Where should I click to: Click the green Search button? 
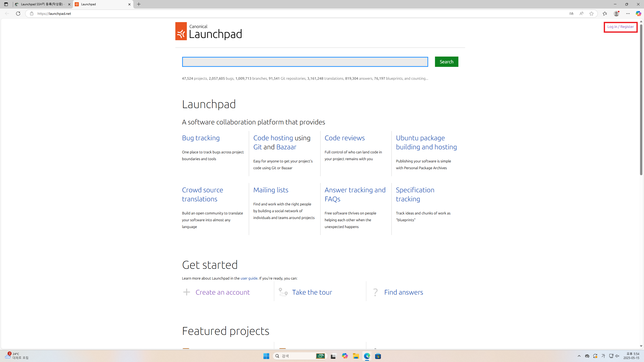click(x=446, y=62)
